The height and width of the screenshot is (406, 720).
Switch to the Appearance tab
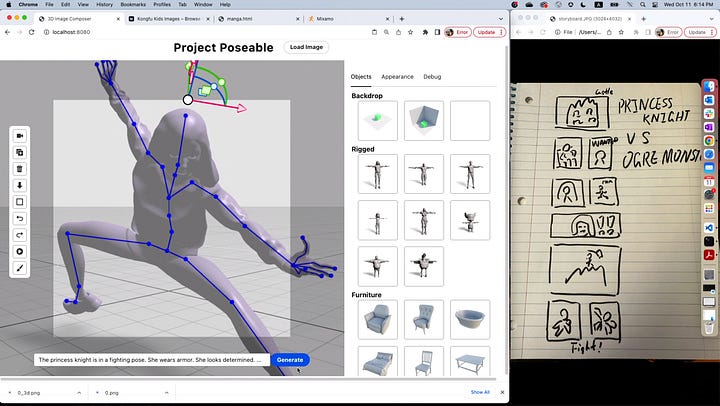[x=397, y=77]
